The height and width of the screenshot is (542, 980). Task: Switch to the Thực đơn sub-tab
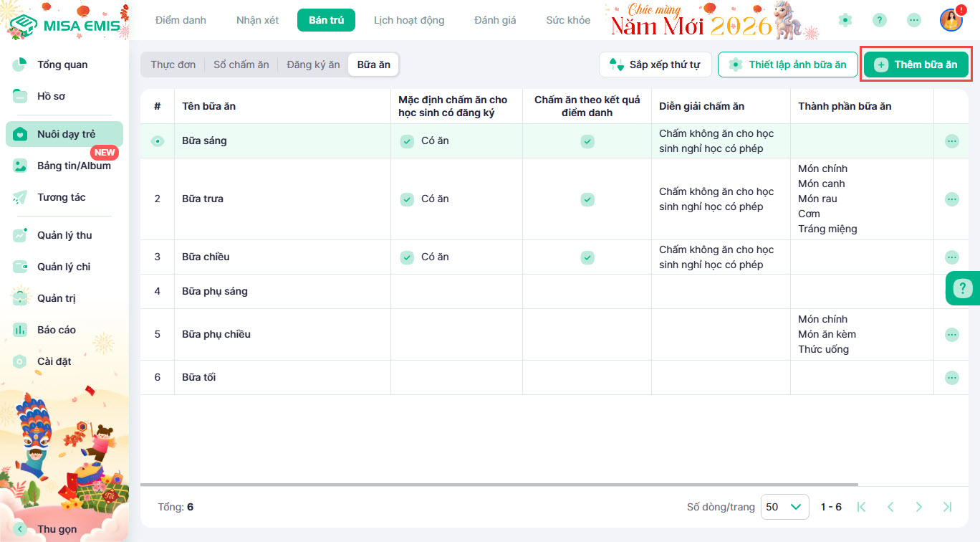coord(173,65)
